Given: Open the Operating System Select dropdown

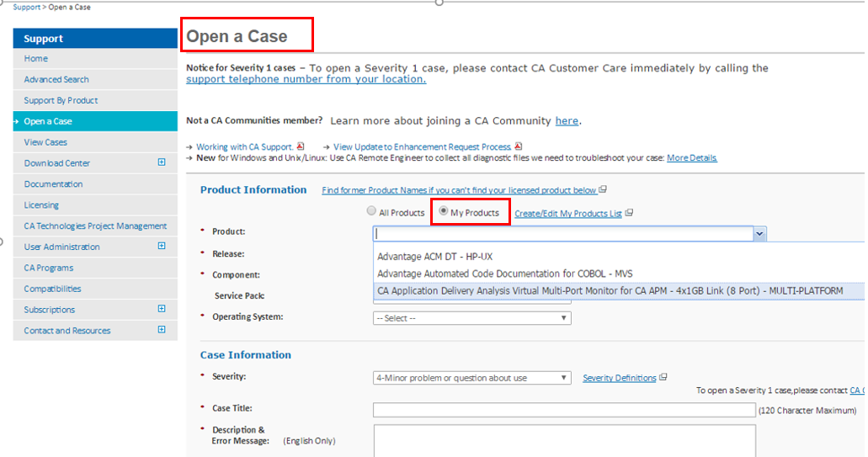Looking at the screenshot, I should point(472,318).
